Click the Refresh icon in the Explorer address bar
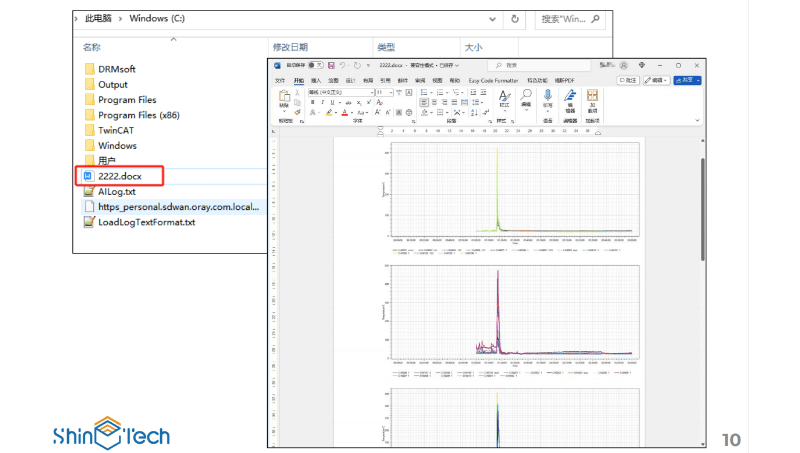Viewport: 800px width, 453px height. [515, 19]
